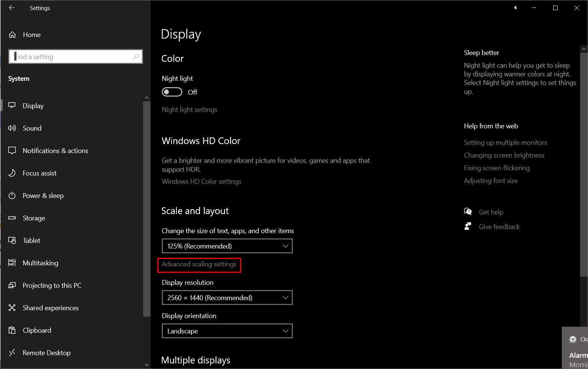Click the sidebar scroll down arrow
Screen dimensions: 588x369
[147, 365]
